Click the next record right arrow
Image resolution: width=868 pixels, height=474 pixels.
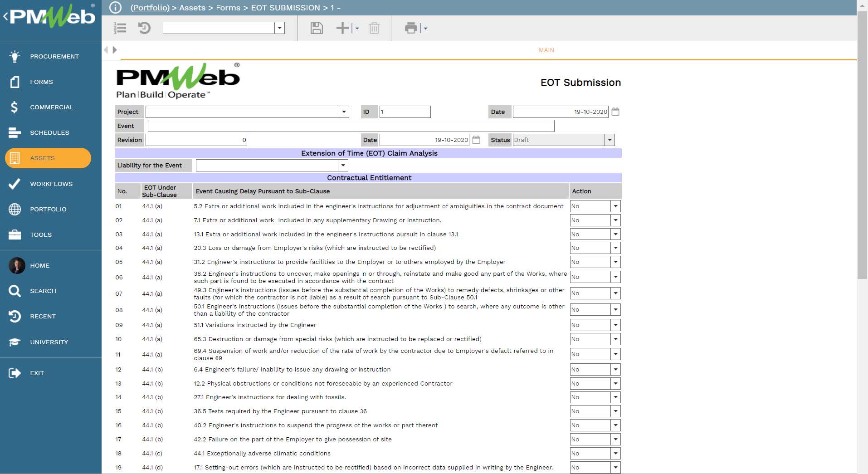tap(115, 50)
